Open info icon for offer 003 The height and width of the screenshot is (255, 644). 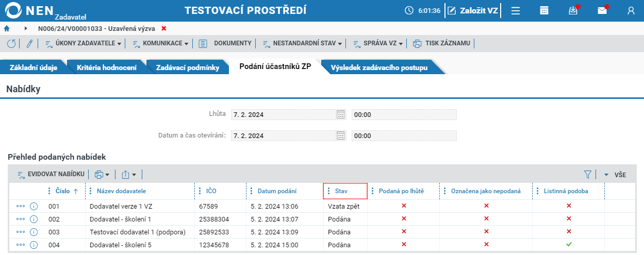[x=34, y=232]
